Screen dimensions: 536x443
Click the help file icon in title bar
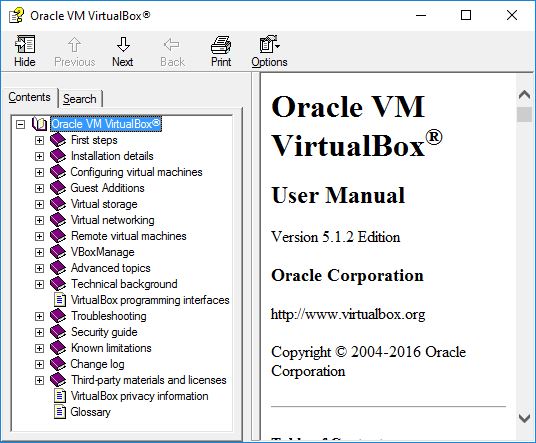pos(16,15)
